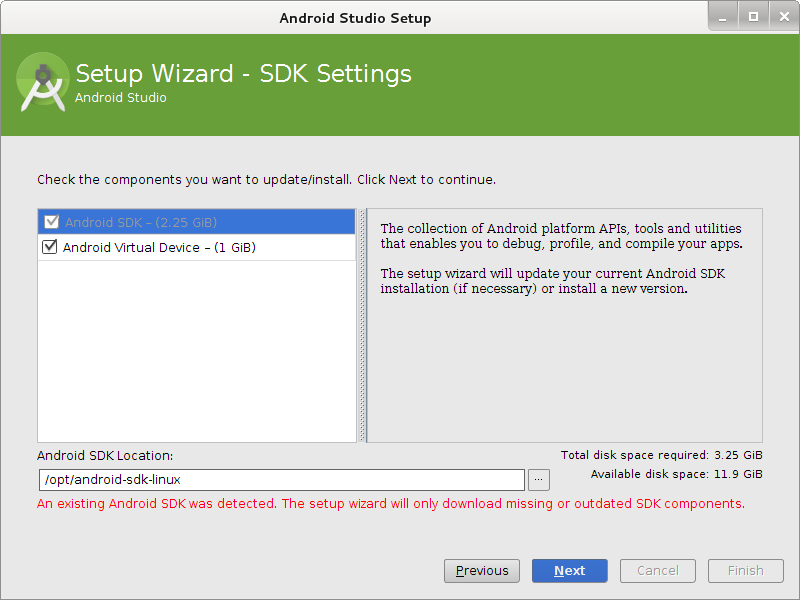Go back with the Previous button
Viewport: 800px width, 600px height.
tap(482, 570)
